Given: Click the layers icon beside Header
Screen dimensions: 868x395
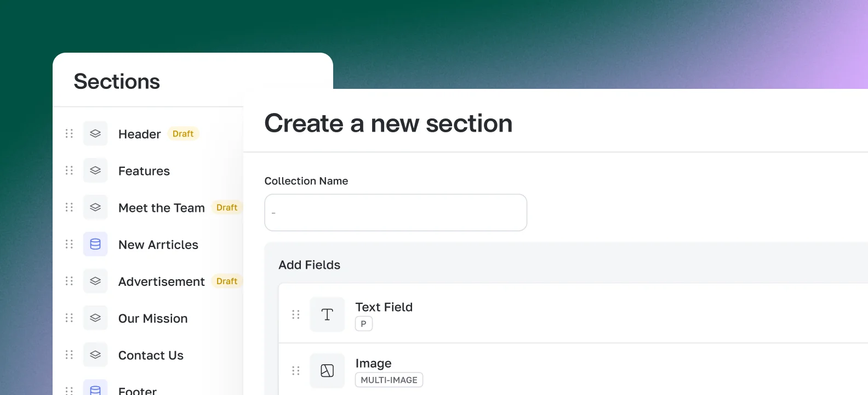Looking at the screenshot, I should pyautogui.click(x=95, y=133).
